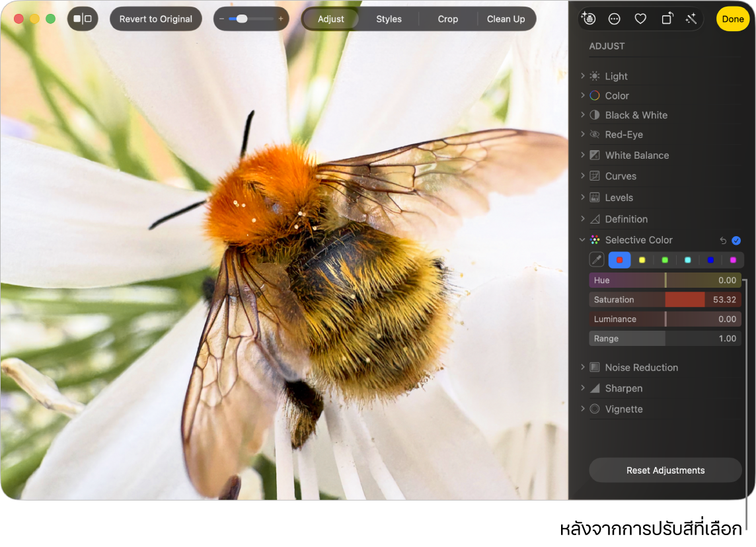Zoom out with the minus control

222,19
